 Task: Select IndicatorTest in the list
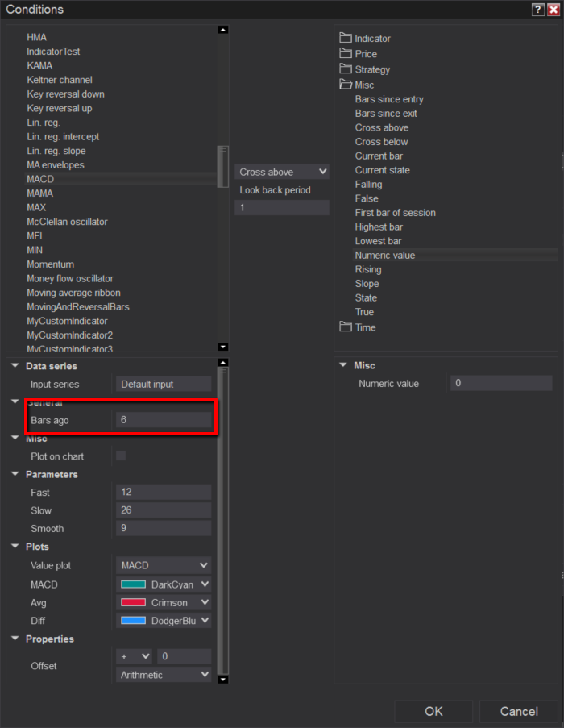click(x=53, y=52)
